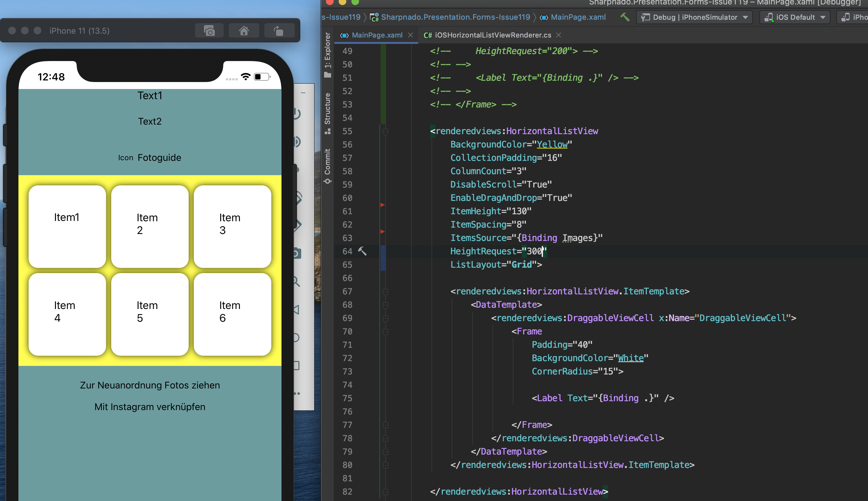Click the MainPage.xaml breadcrumb
Screen dimensions: 868x501
[578, 17]
